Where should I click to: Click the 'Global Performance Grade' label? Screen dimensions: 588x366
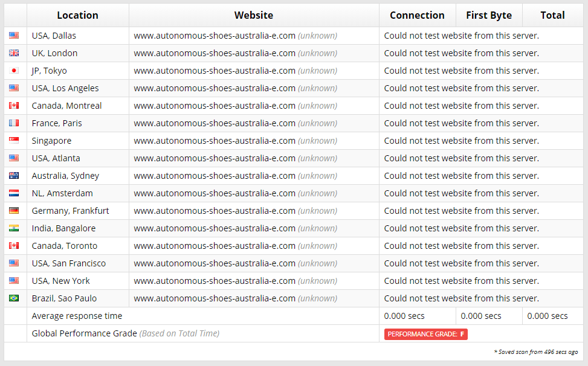pyautogui.click(x=85, y=333)
